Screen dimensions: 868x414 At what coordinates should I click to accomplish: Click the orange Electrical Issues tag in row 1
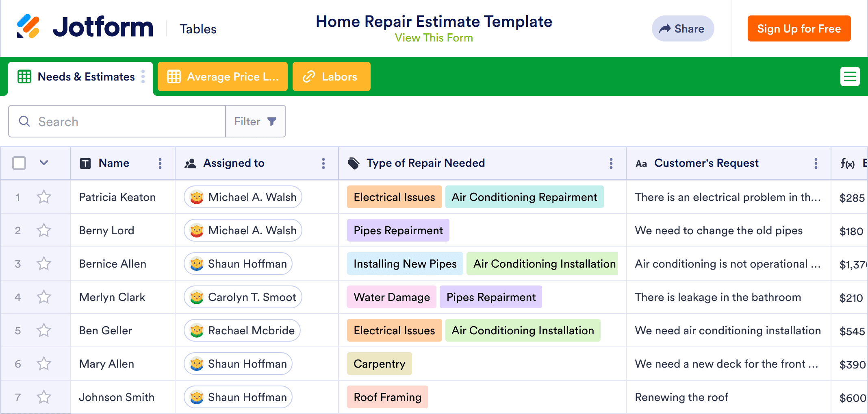pos(394,197)
